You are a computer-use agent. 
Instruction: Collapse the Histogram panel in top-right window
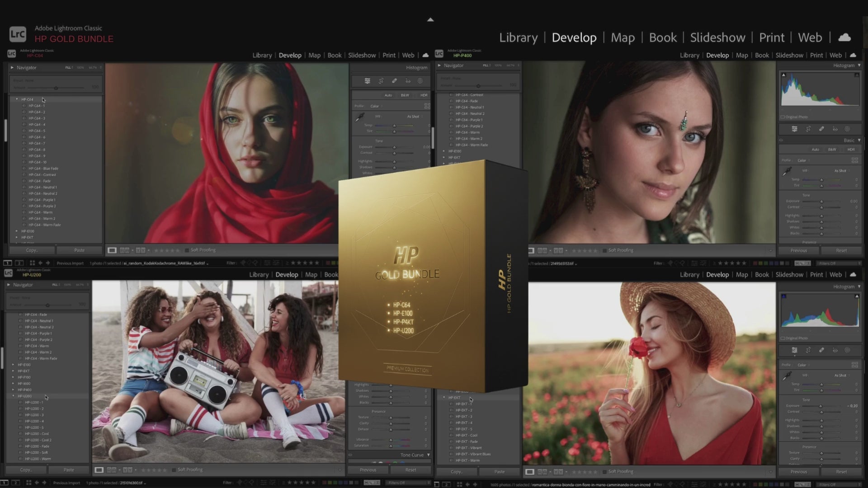(859, 66)
